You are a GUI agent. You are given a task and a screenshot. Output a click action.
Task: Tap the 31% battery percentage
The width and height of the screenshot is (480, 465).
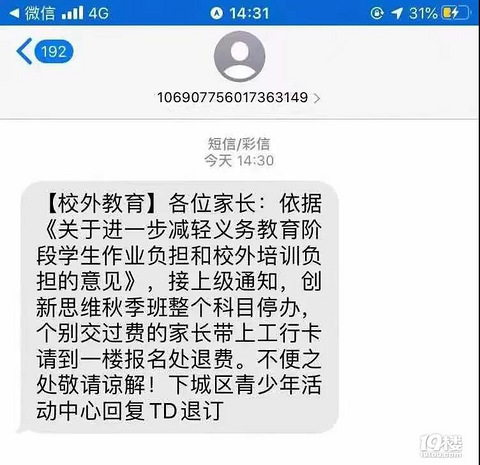click(423, 13)
